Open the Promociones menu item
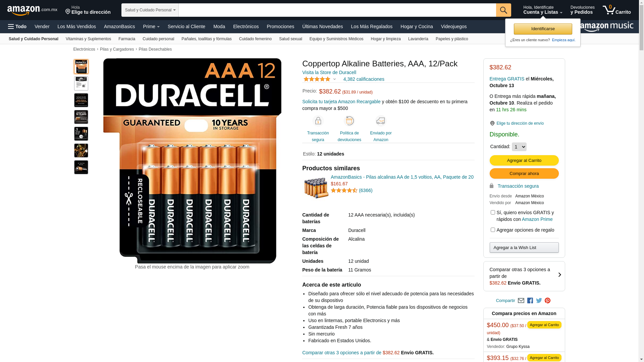644x362 pixels. coord(280,26)
